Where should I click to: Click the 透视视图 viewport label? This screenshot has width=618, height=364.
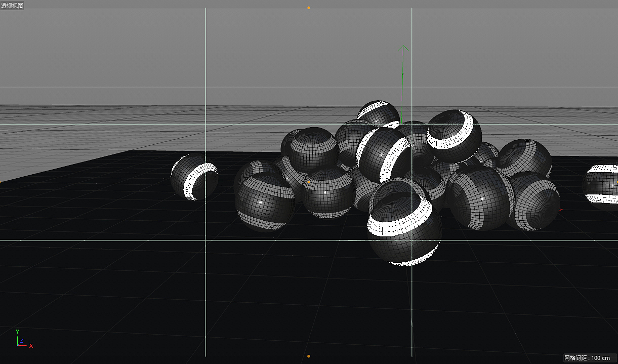click(12, 6)
